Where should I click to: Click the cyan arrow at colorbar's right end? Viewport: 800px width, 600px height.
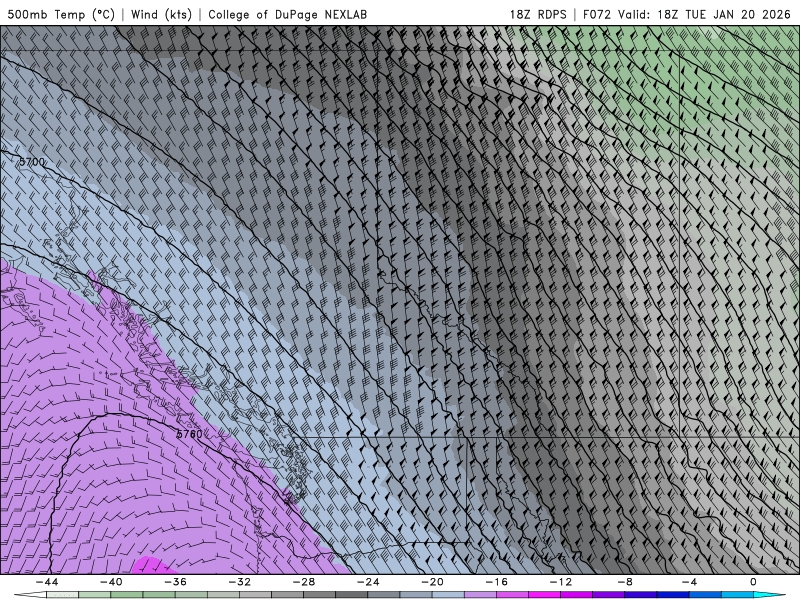pyautogui.click(x=769, y=595)
